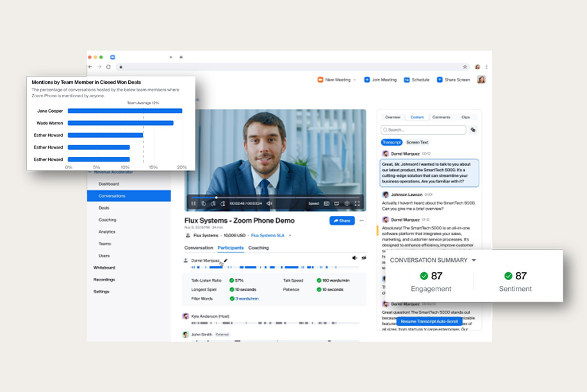Select the Transcript pill toggle
This screenshot has width=587, height=392.
click(392, 142)
